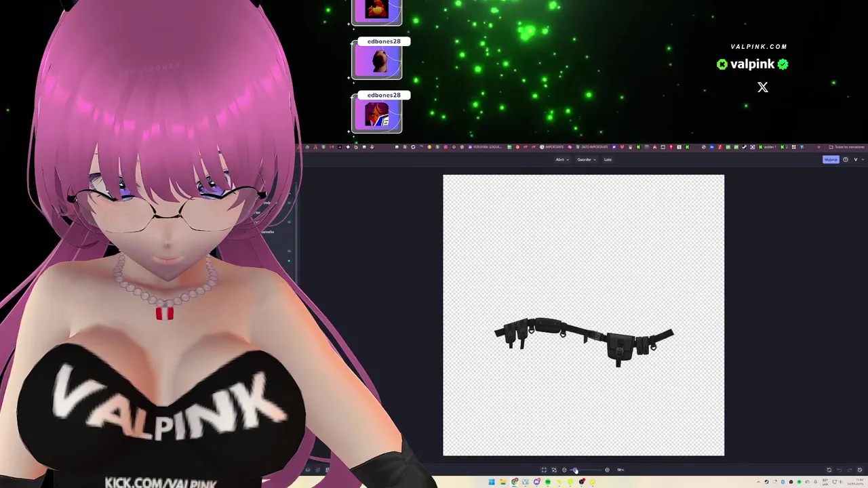Open the DATO IMPORTANTE bookmark

click(592, 147)
